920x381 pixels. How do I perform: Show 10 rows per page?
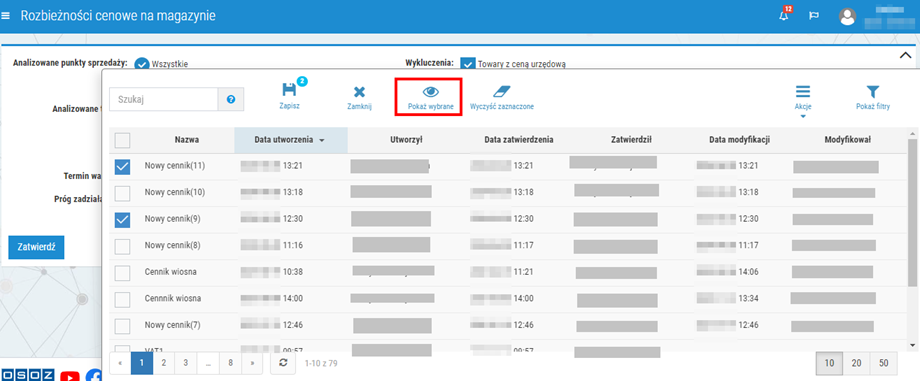(x=830, y=363)
